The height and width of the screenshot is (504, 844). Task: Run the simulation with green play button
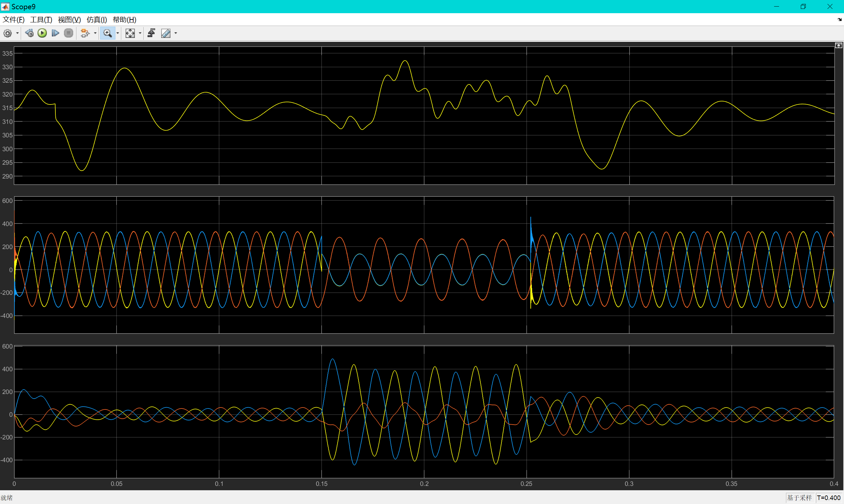click(42, 33)
